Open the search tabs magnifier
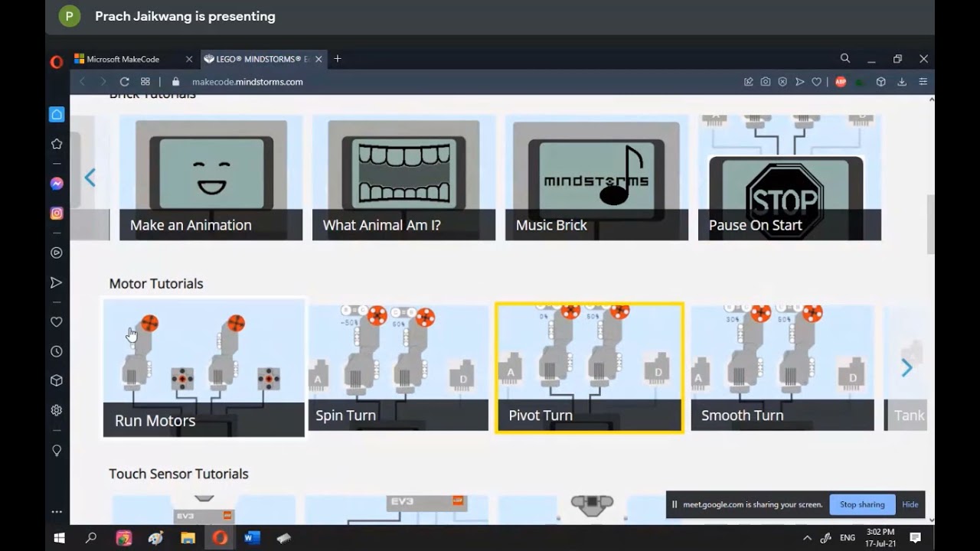980x551 pixels. pyautogui.click(x=845, y=58)
